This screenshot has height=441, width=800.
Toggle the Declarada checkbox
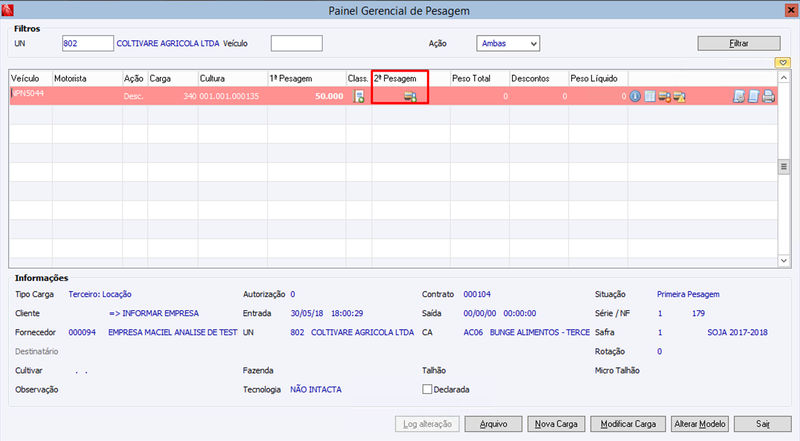tap(427, 389)
